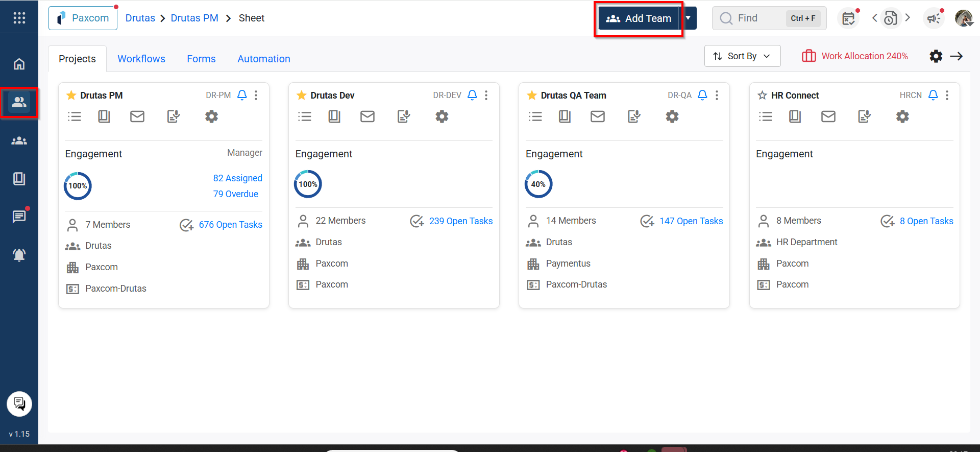The width and height of the screenshot is (980, 452).
Task: Open the Add Team dropdown arrow
Action: [x=688, y=18]
